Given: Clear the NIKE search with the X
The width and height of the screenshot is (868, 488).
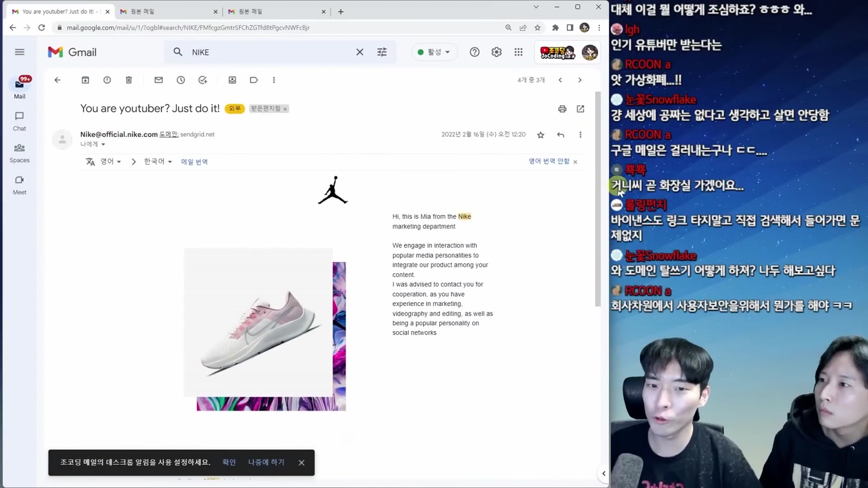Looking at the screenshot, I should [360, 52].
